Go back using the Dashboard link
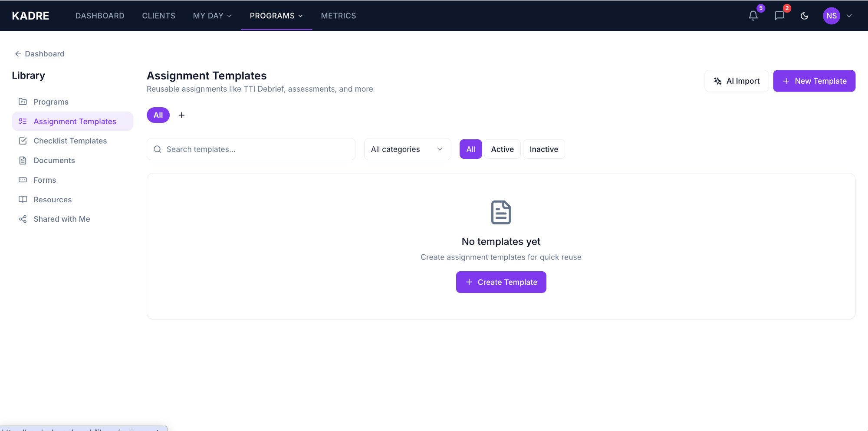 (39, 53)
